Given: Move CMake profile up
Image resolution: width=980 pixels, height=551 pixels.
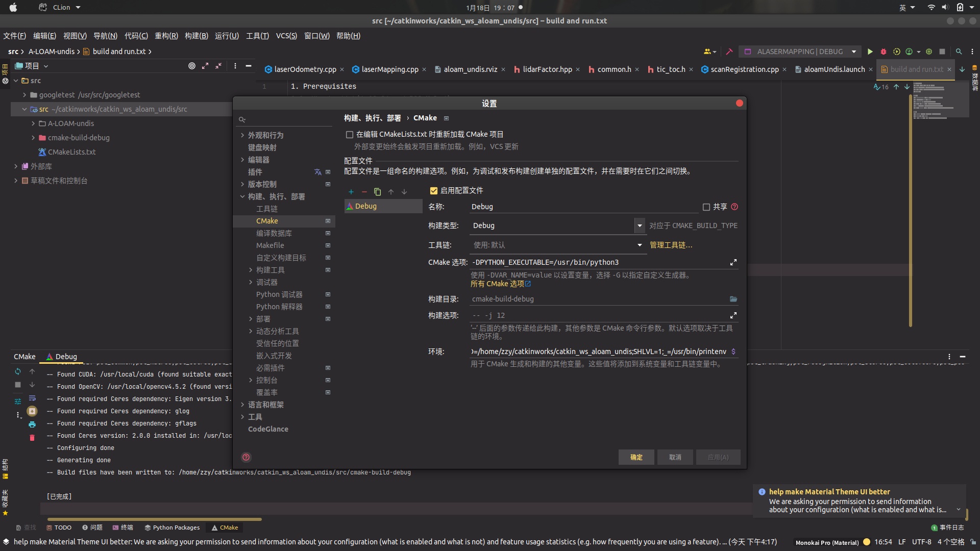Looking at the screenshot, I should click(x=391, y=192).
